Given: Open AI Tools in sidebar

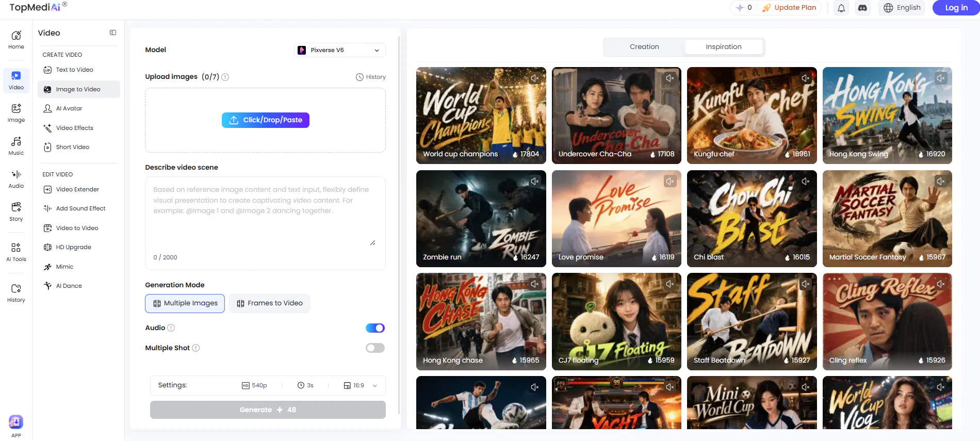Looking at the screenshot, I should pos(16,252).
